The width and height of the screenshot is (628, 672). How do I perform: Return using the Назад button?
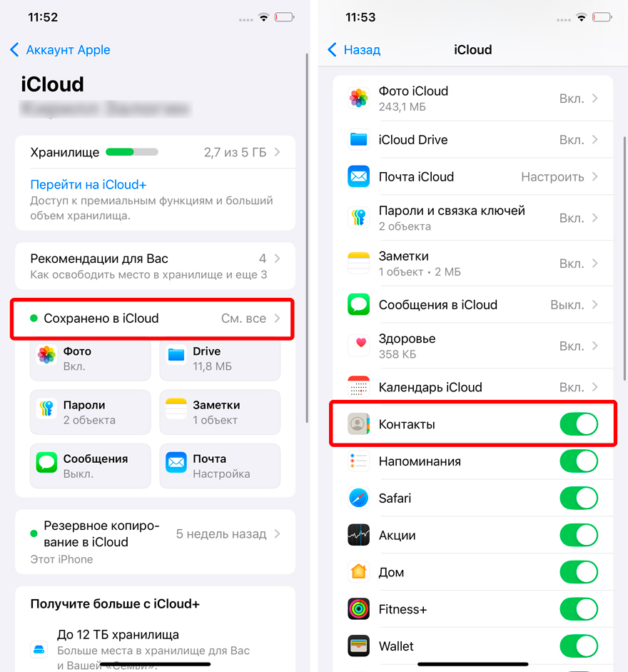tap(354, 50)
